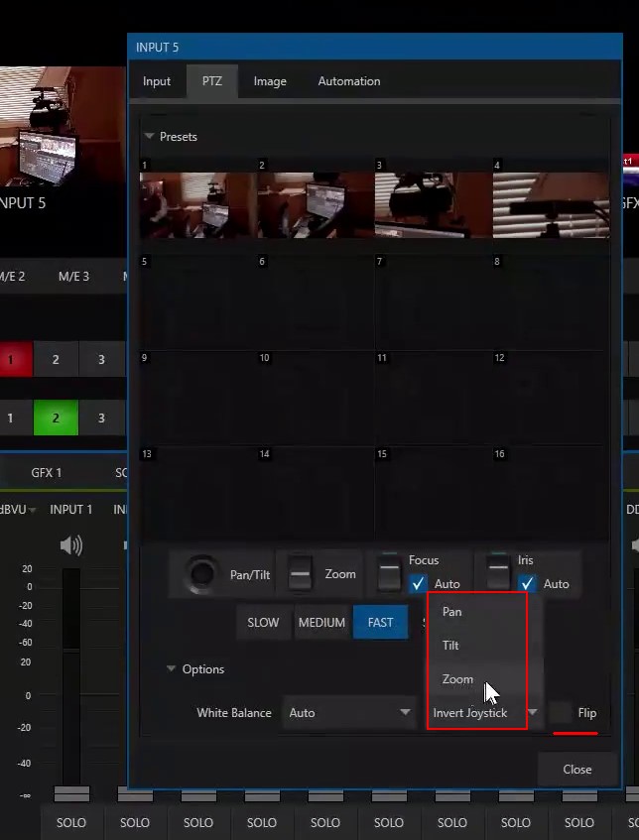Open the Image tab
Viewport: 639px width, 840px height.
tap(270, 81)
